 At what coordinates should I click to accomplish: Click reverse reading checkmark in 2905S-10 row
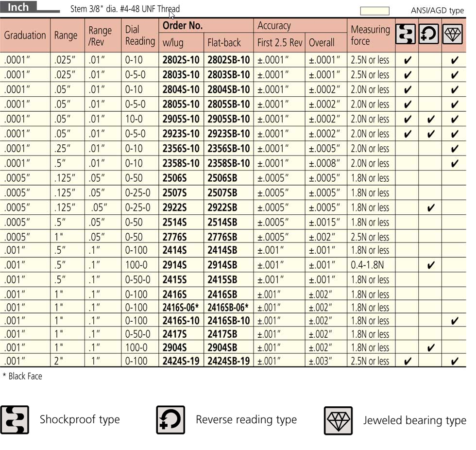point(430,120)
